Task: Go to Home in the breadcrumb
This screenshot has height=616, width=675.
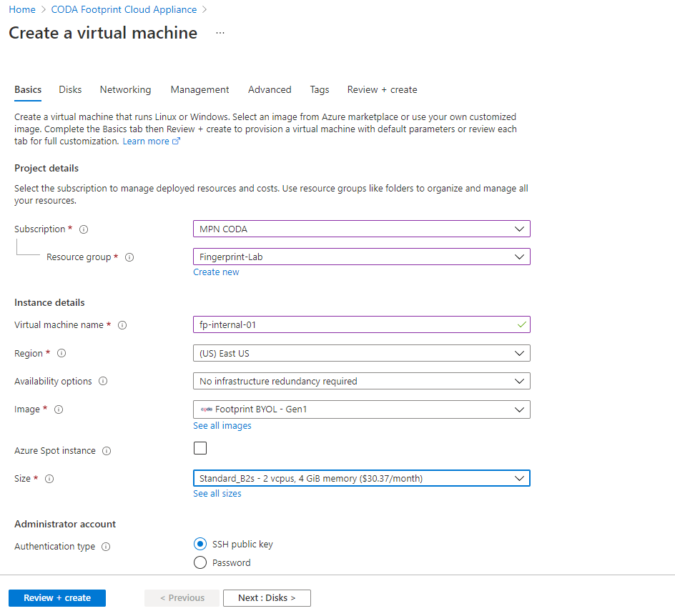Action: point(22,9)
